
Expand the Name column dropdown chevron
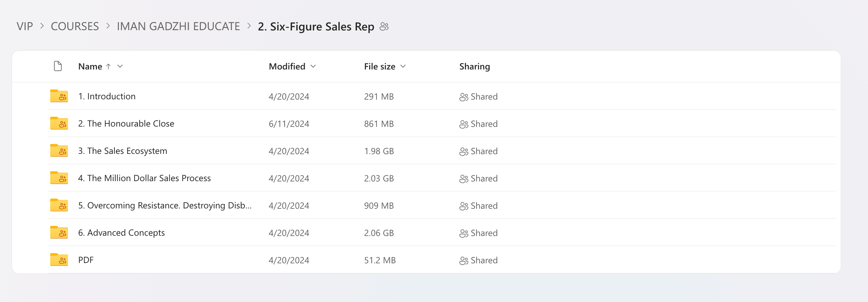(120, 66)
